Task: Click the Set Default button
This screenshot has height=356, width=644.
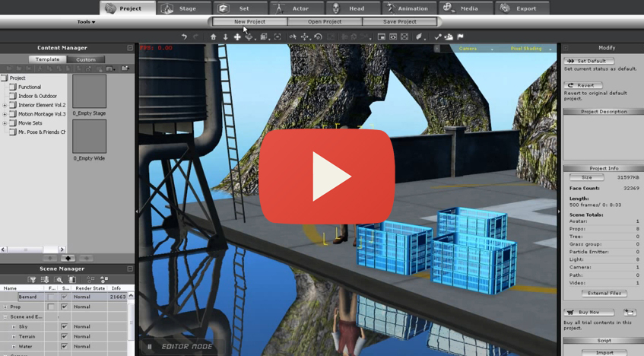Action: pyautogui.click(x=588, y=61)
